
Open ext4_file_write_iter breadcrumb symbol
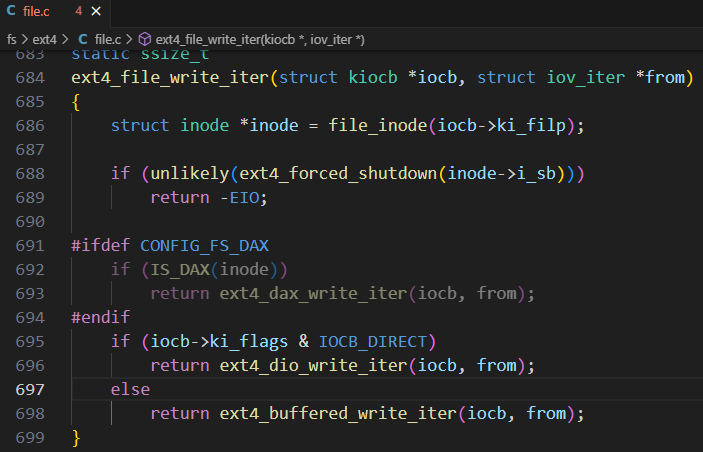click(x=260, y=39)
